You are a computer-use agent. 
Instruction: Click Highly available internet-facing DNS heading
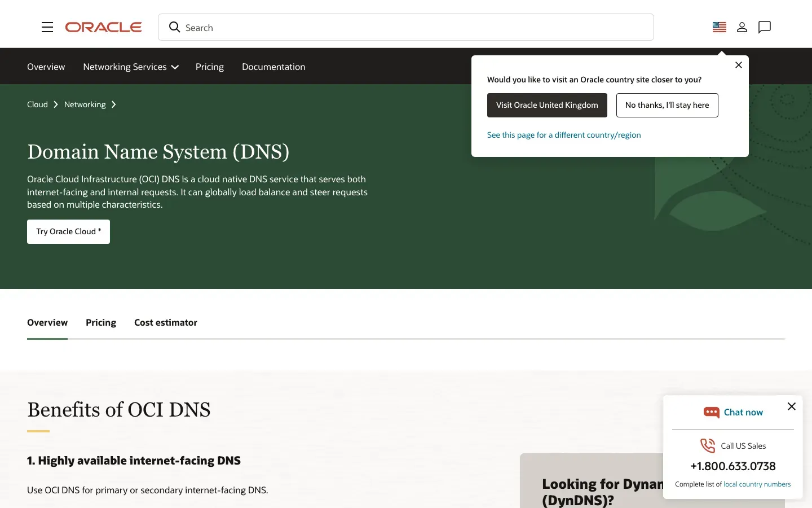point(134,461)
